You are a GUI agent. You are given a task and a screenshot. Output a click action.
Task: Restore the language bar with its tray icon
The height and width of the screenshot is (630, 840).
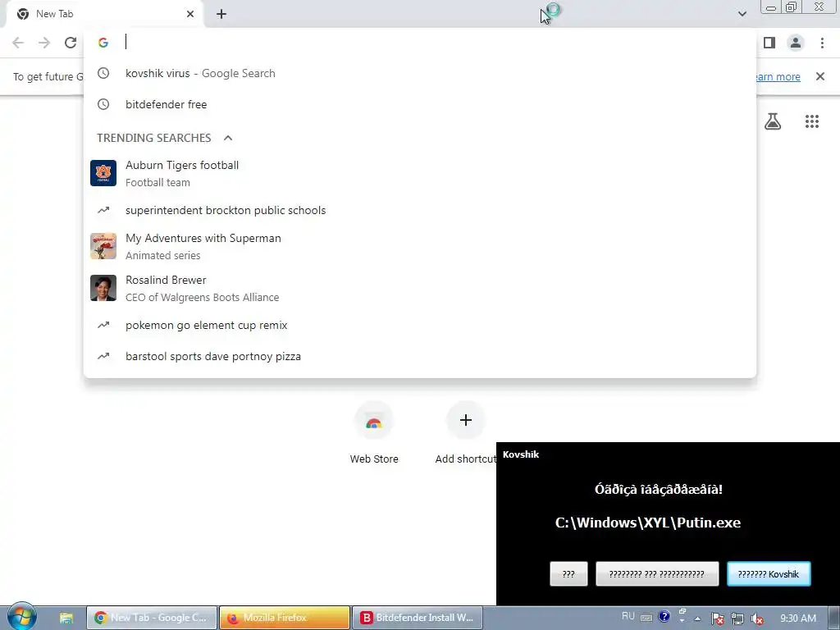point(682,611)
